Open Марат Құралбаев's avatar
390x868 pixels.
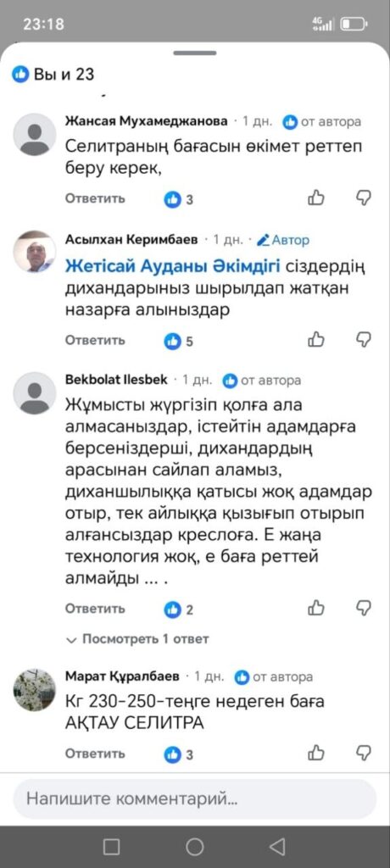pyautogui.click(x=35, y=689)
